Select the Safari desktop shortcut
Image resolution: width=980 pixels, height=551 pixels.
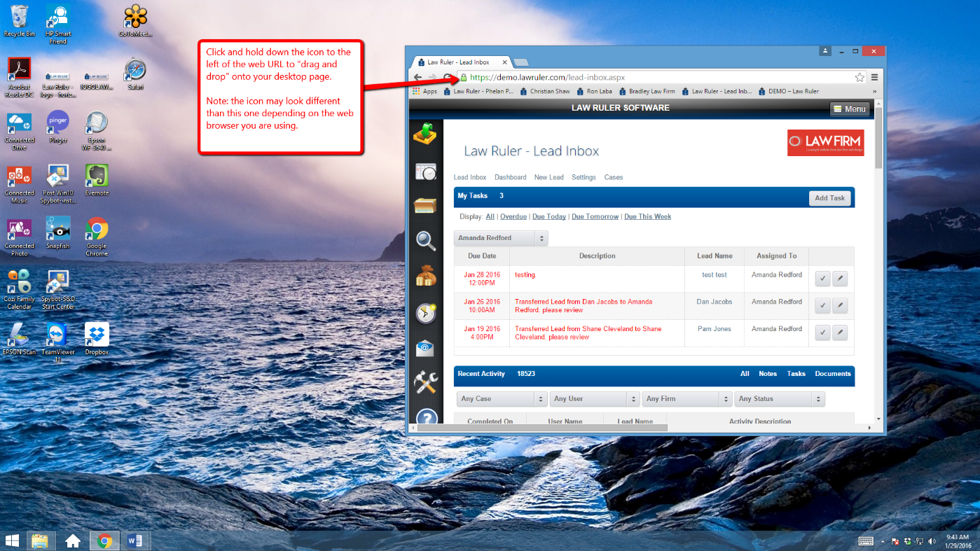pos(135,74)
